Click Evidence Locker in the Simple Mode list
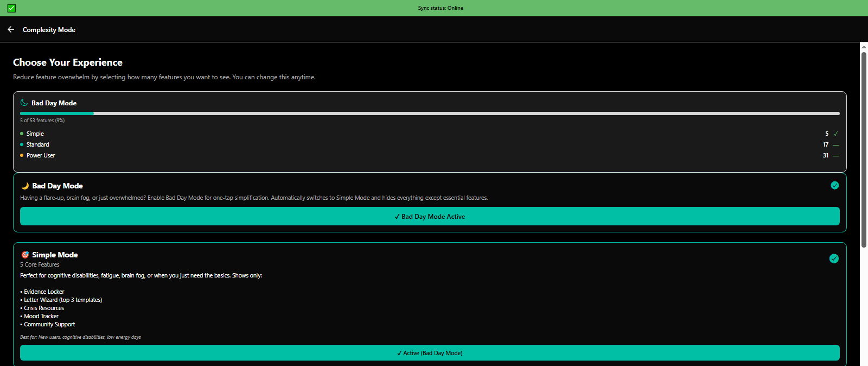 [44, 292]
